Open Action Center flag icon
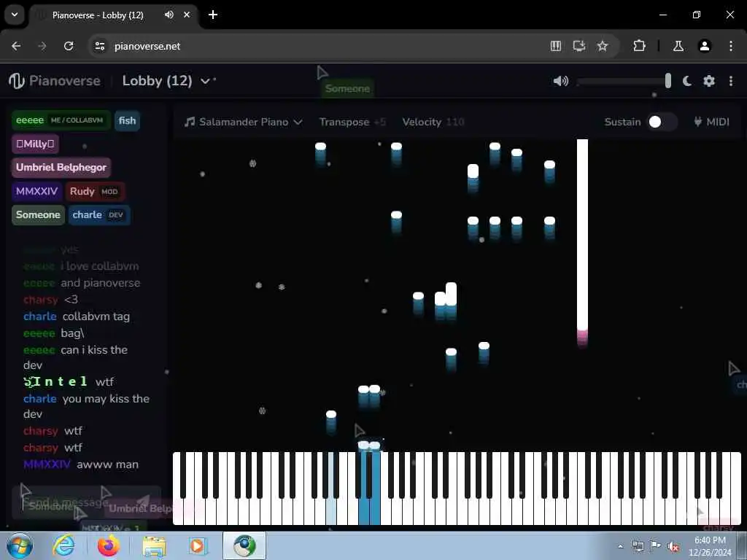 (656, 546)
